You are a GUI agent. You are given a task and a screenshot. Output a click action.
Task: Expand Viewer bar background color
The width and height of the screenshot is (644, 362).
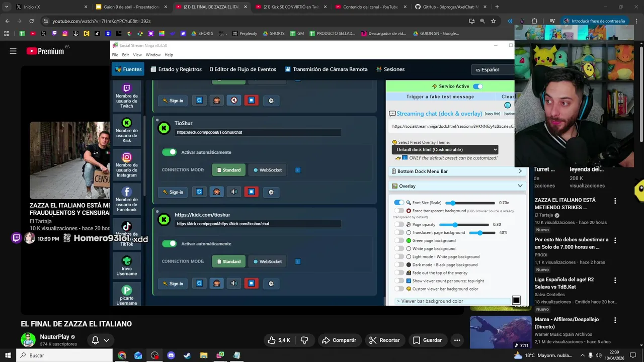click(x=453, y=301)
